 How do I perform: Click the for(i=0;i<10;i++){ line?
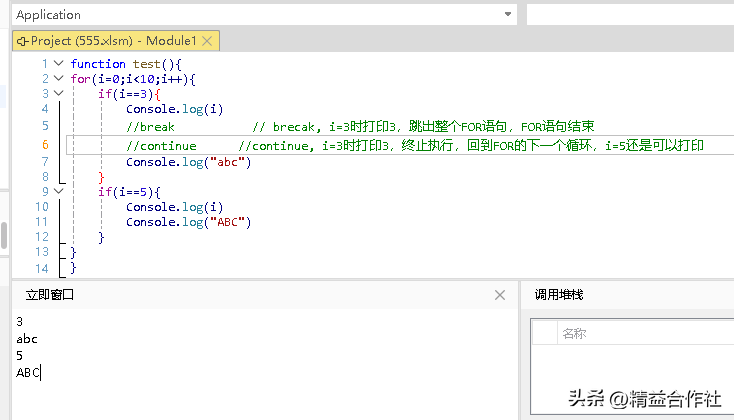point(133,79)
